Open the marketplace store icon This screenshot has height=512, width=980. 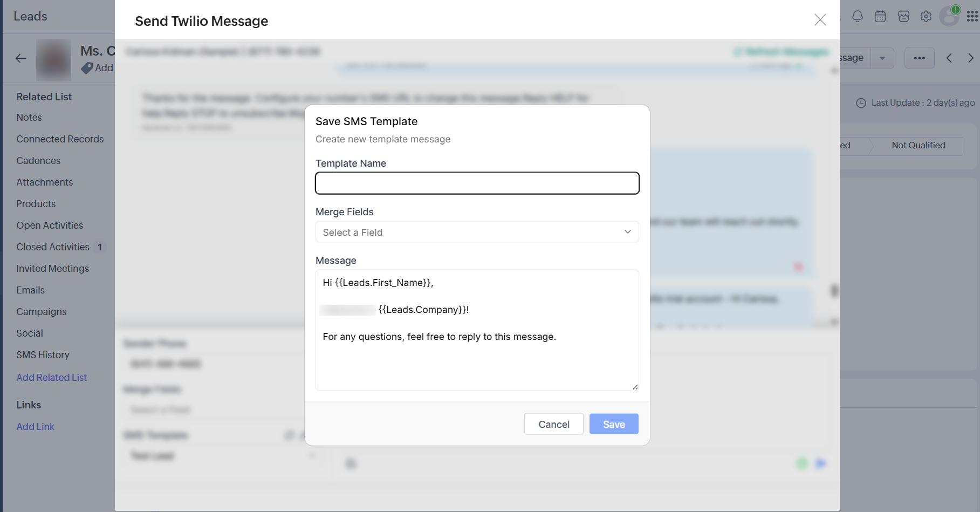pos(903,16)
